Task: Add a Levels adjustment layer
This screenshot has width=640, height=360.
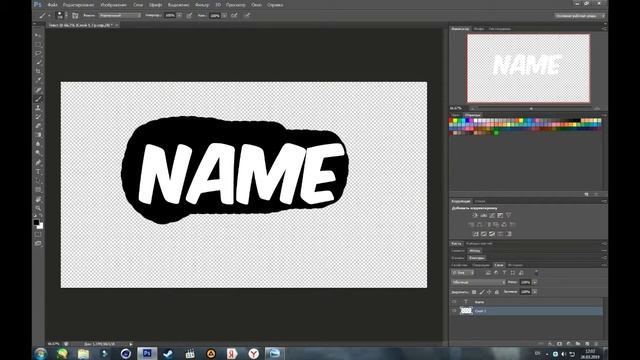Action: (x=484, y=215)
